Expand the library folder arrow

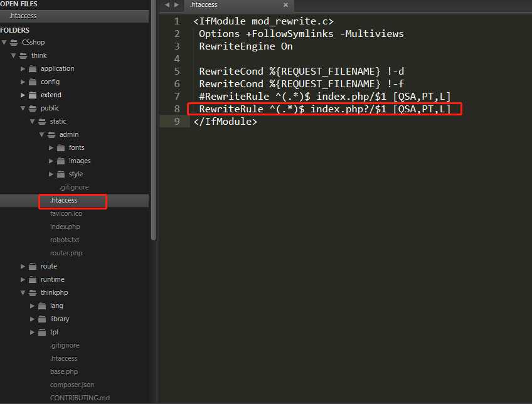(32, 319)
